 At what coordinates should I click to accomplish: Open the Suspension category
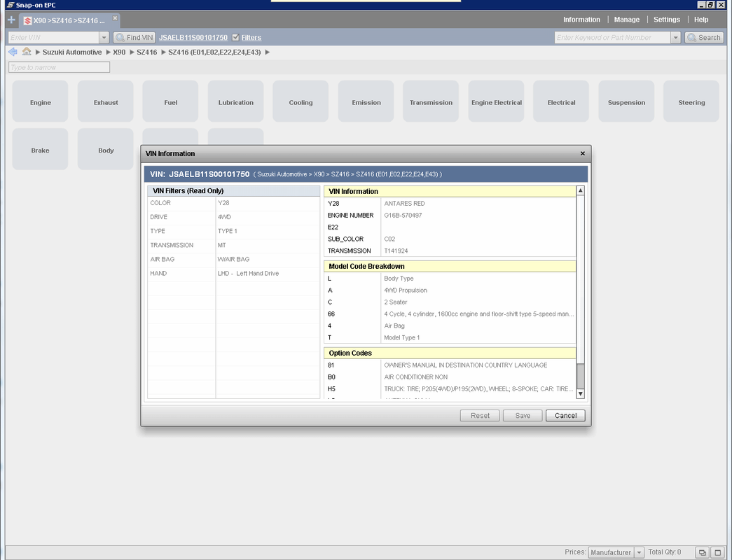[x=626, y=101]
